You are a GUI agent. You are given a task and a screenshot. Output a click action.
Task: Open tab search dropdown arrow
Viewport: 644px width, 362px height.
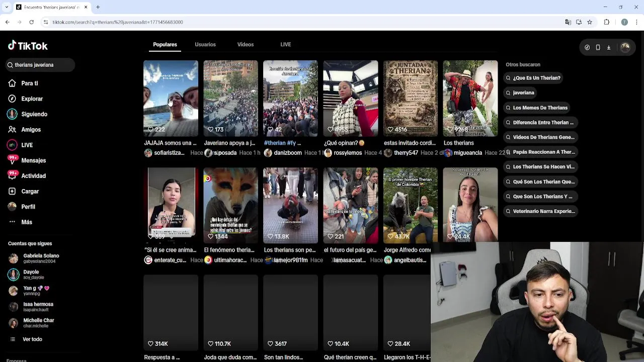coord(7,7)
